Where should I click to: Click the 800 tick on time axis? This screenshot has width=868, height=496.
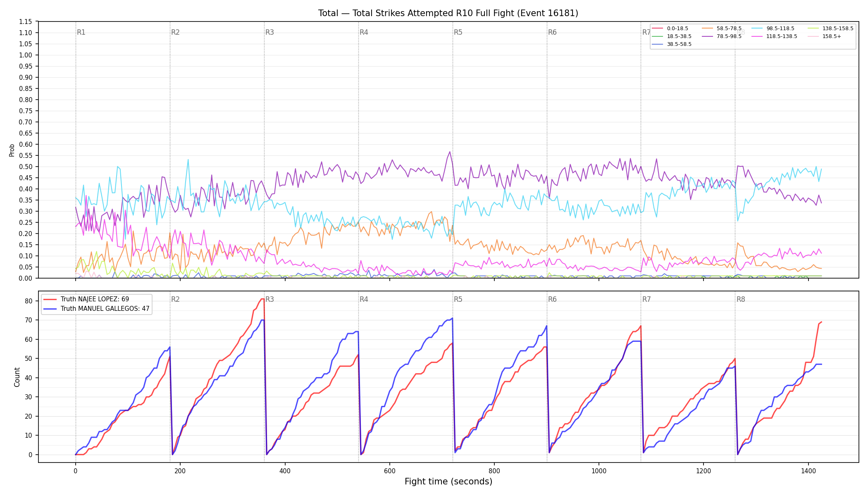tap(494, 470)
